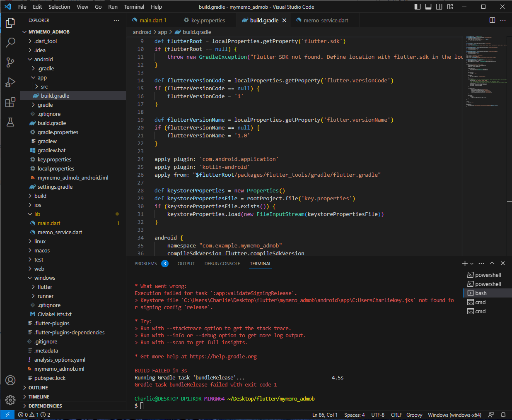The image size is (512, 420).
Task: Open the Accounts icon in activity bar
Action: (x=10, y=380)
